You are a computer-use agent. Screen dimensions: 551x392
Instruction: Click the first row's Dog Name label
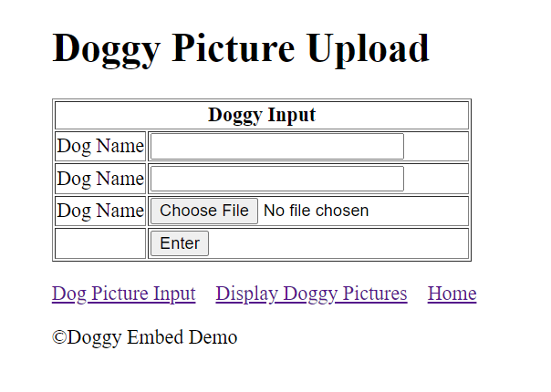click(100, 146)
